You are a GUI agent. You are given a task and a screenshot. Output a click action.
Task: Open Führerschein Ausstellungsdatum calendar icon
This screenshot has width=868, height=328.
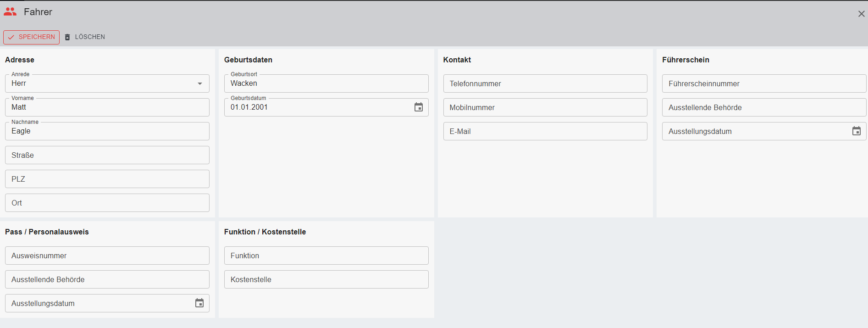(x=856, y=131)
